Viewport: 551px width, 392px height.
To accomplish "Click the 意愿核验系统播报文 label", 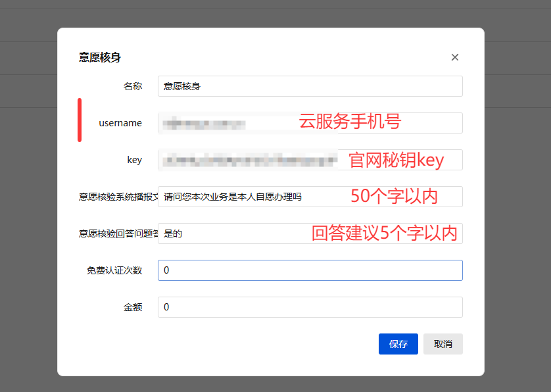I will 118,197.
